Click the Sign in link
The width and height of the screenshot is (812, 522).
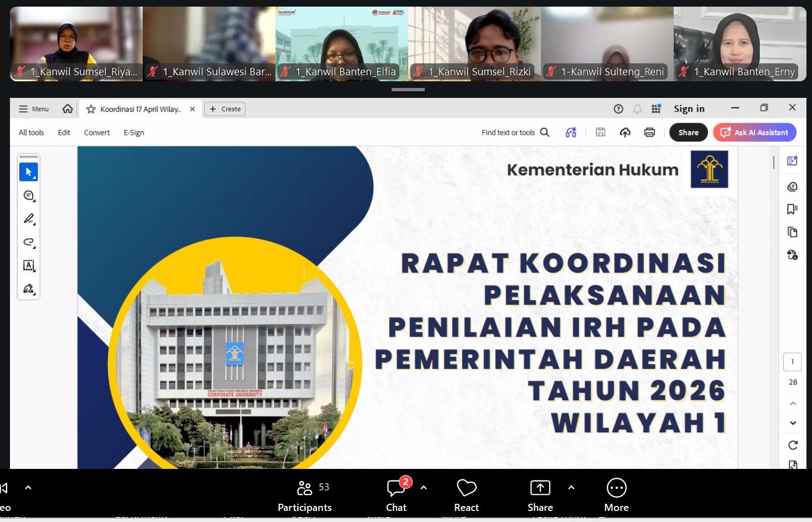(689, 109)
